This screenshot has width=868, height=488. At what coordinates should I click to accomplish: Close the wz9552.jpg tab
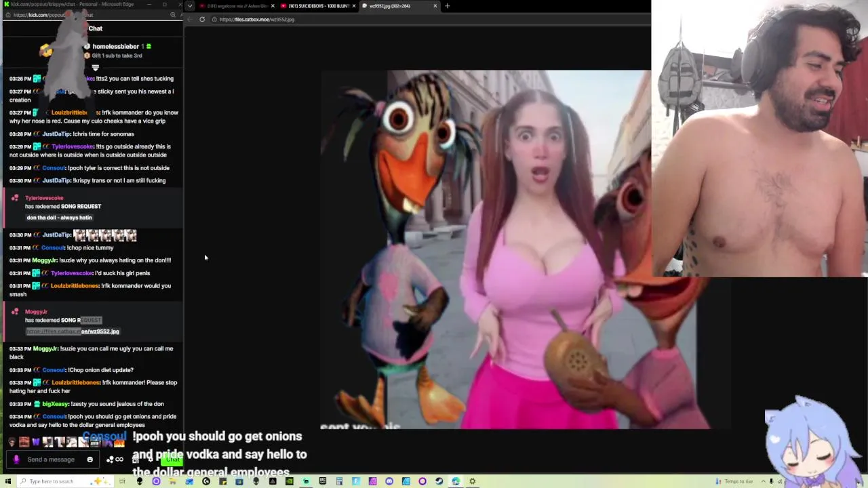click(x=435, y=6)
